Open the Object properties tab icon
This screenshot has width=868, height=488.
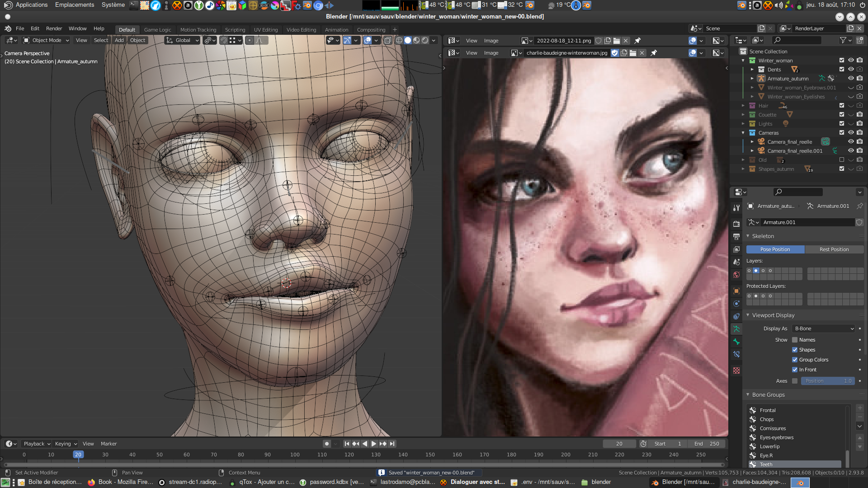pyautogui.click(x=736, y=291)
